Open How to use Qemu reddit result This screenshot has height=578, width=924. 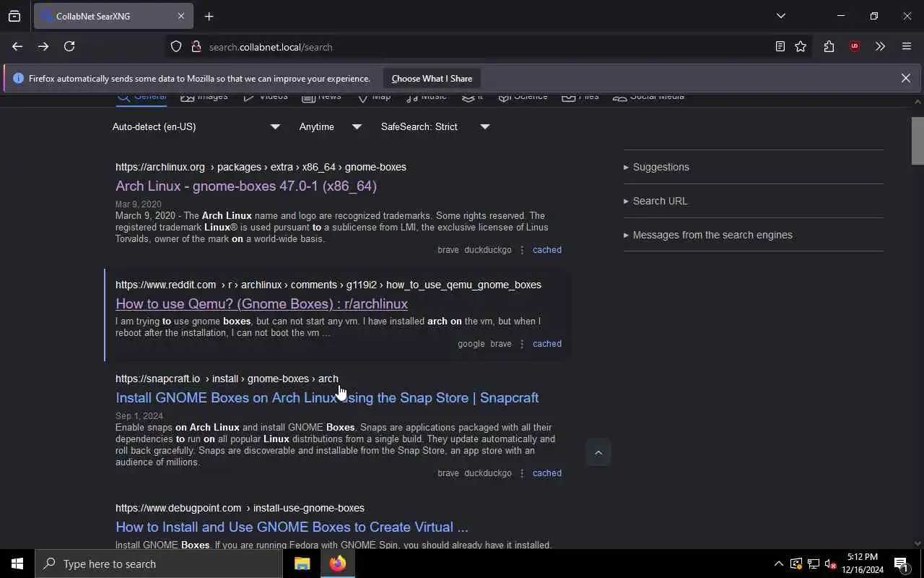[261, 303]
